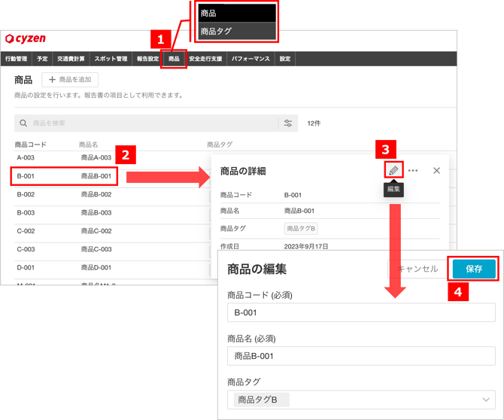504x420 pixels.
Task: Click the magnifying glass search icon
Action: pyautogui.click(x=23, y=123)
